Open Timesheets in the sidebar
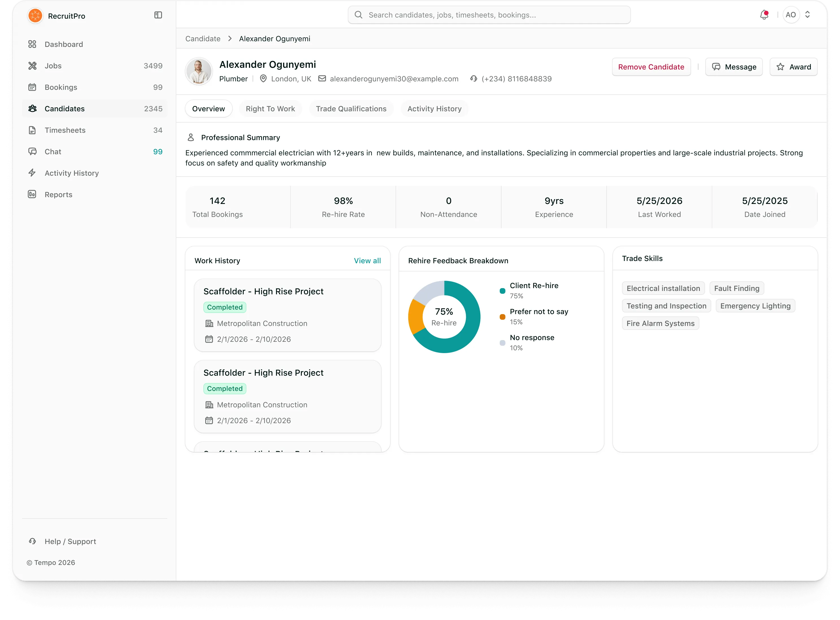The width and height of the screenshot is (840, 620). (x=95, y=130)
